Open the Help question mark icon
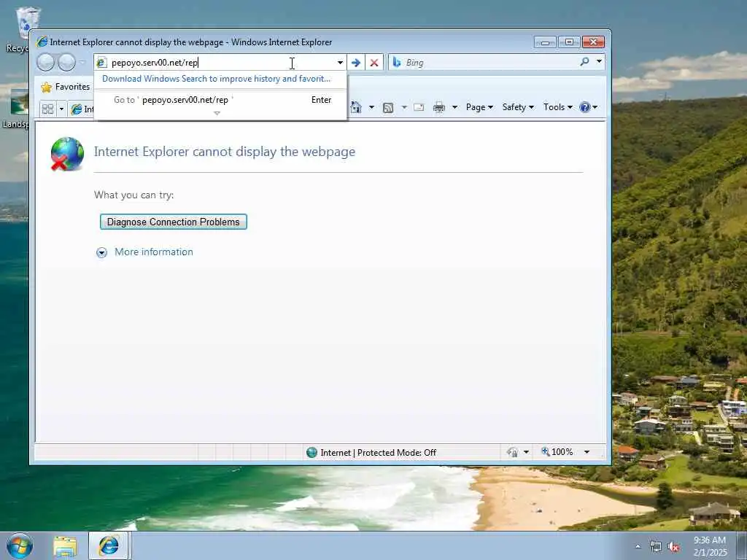 click(x=584, y=107)
